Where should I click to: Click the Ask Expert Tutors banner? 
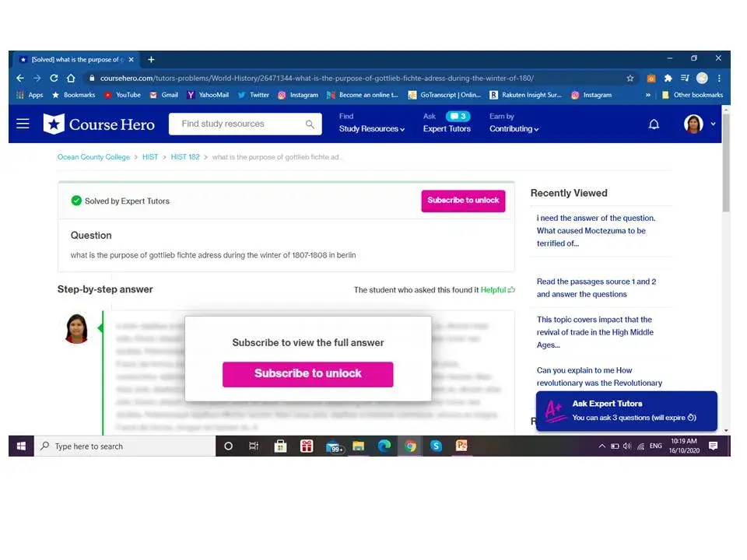[626, 411]
